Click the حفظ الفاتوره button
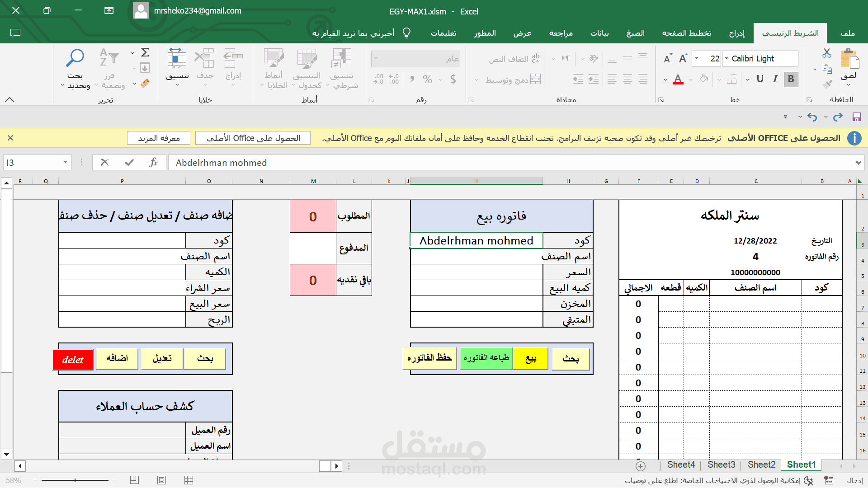The image size is (868, 488). pyautogui.click(x=429, y=358)
